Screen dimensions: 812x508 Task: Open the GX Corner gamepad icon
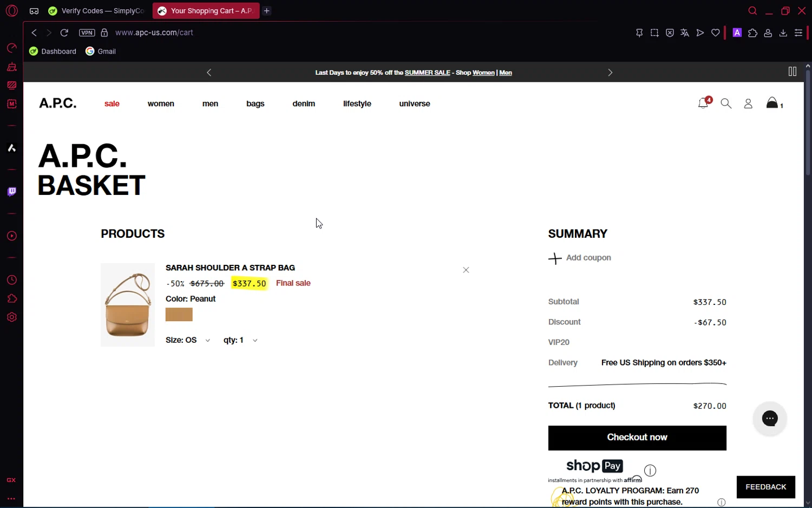coord(34,11)
